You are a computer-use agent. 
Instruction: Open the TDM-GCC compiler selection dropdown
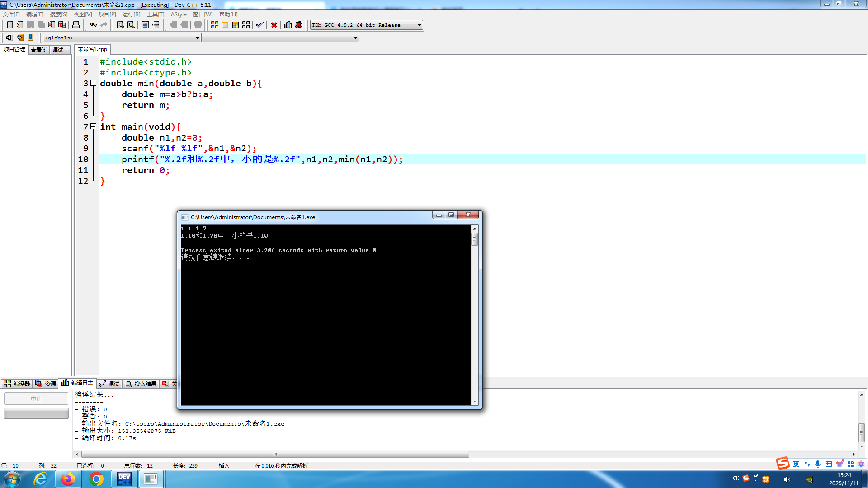[x=419, y=25]
